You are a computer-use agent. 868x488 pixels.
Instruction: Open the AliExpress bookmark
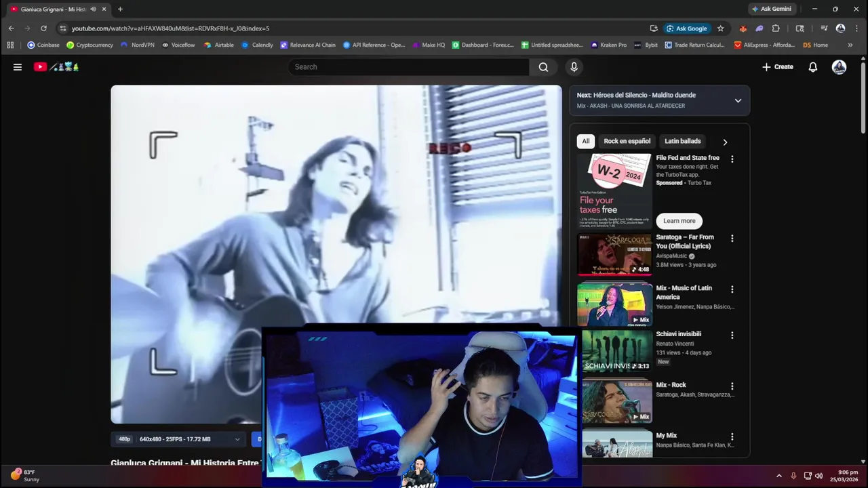click(x=764, y=45)
